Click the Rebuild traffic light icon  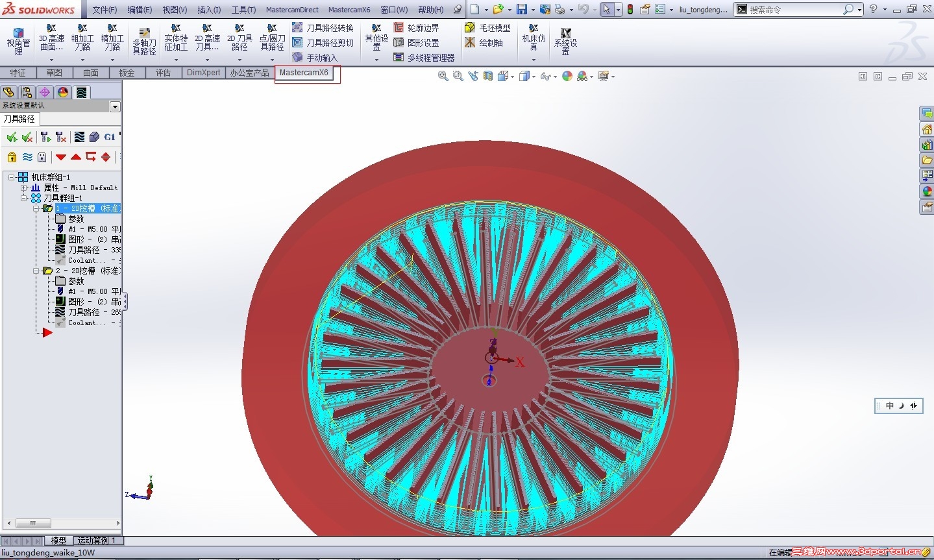click(630, 9)
